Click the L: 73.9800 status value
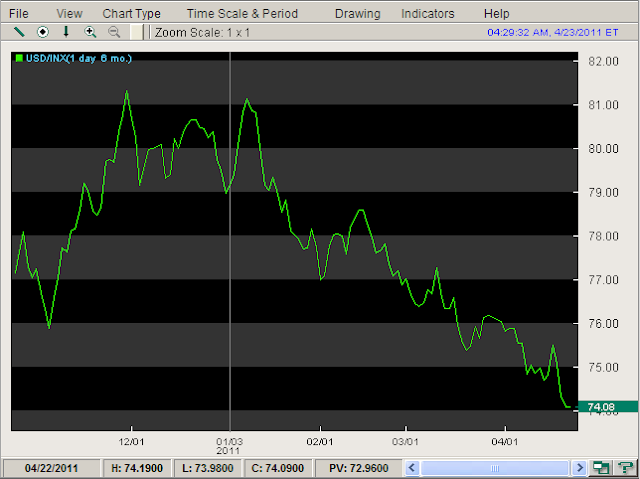 tap(208, 468)
